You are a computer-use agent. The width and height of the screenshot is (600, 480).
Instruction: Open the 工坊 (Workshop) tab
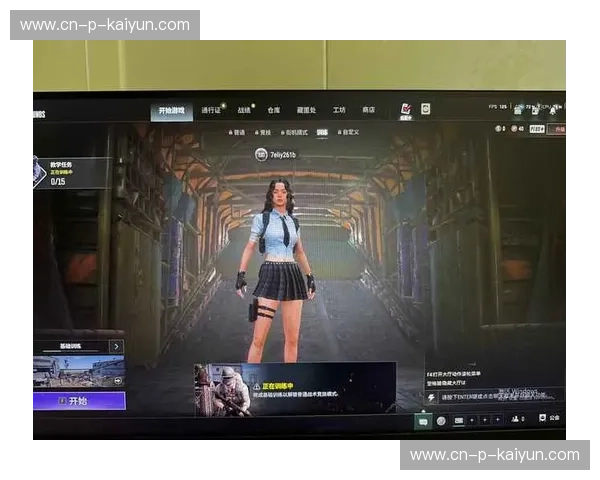tap(339, 110)
